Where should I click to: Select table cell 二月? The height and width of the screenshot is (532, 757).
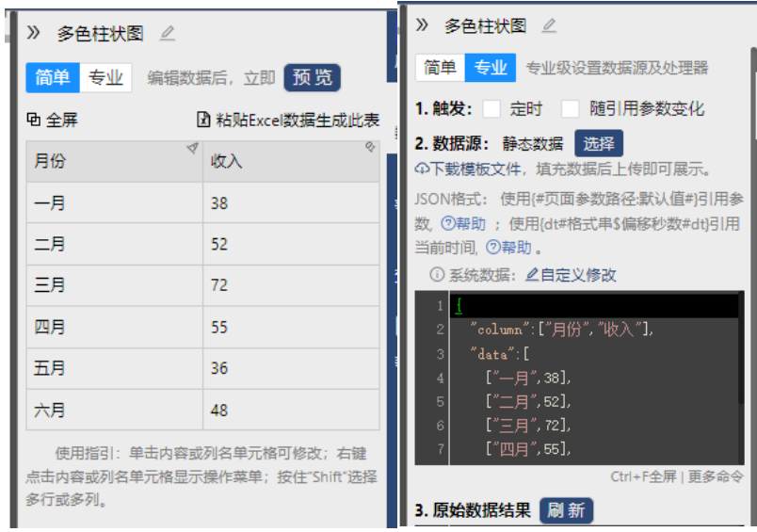[x=115, y=244]
